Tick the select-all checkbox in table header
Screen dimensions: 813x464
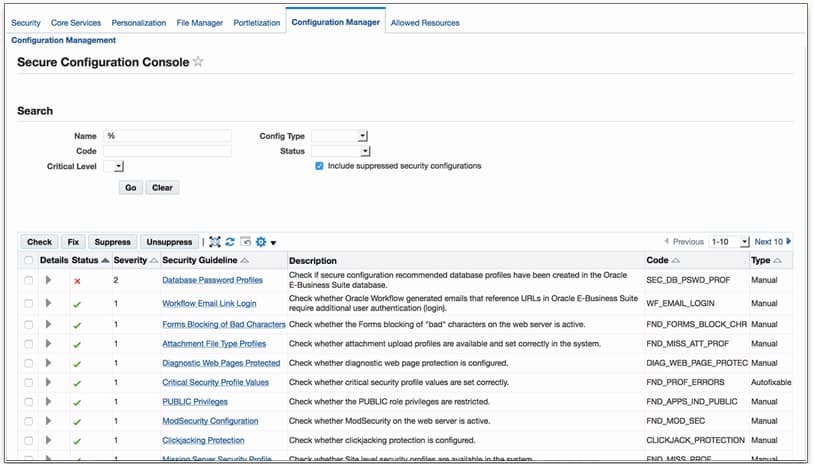pos(29,260)
